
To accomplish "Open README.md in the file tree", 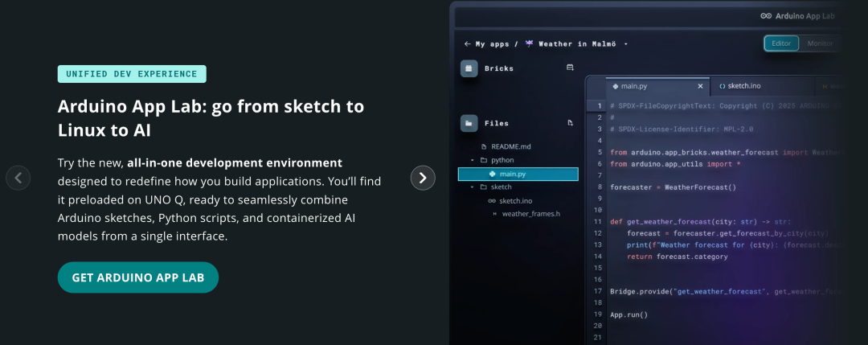I will pyautogui.click(x=511, y=146).
